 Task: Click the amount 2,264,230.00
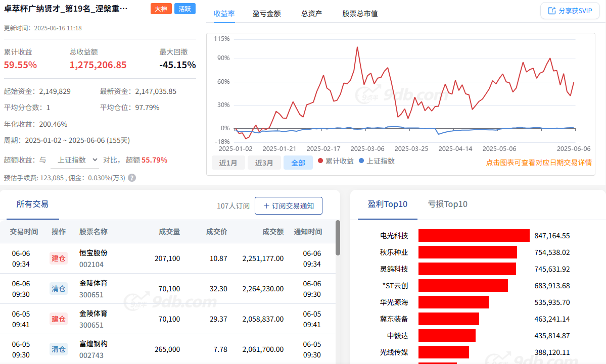click(263, 289)
